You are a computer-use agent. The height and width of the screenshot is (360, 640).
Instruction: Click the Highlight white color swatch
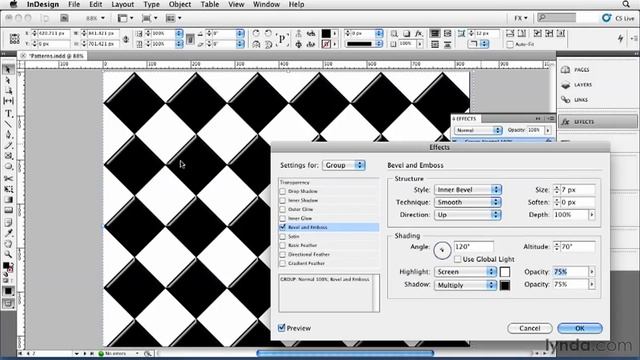pyautogui.click(x=505, y=272)
